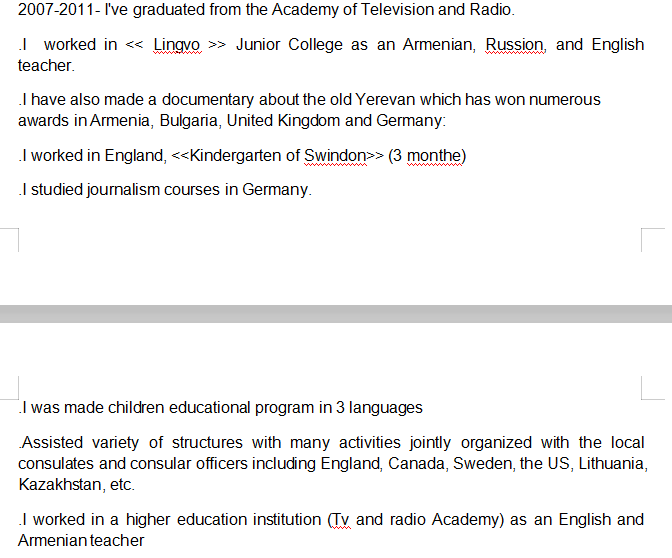Click the underlined "Tv" in the last paragraph
Viewport: 672px width, 558px height.
click(341, 520)
